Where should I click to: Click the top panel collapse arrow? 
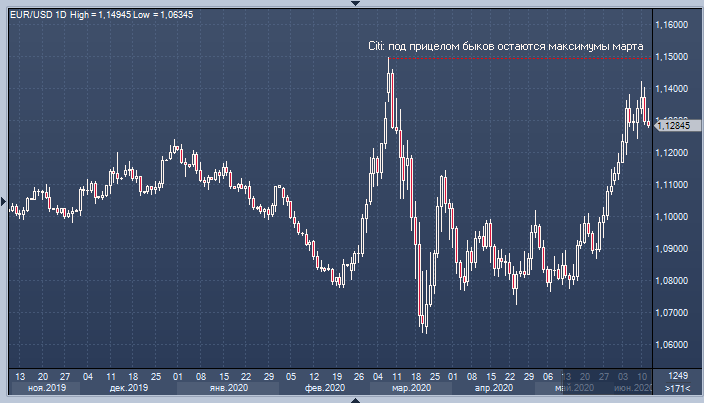click(x=352, y=4)
